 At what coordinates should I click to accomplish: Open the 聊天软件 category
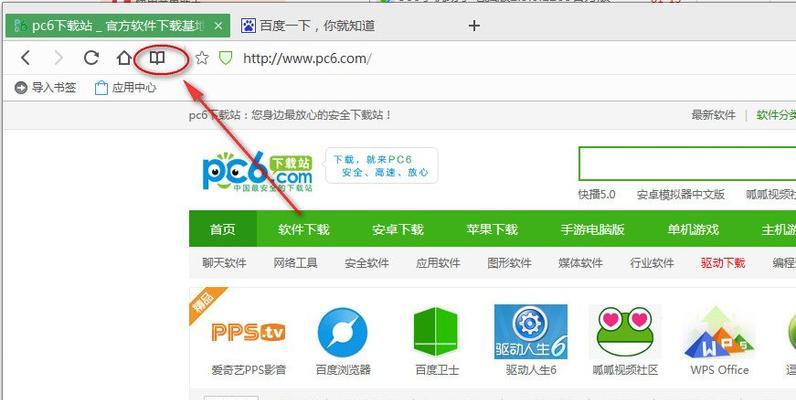coord(224,263)
